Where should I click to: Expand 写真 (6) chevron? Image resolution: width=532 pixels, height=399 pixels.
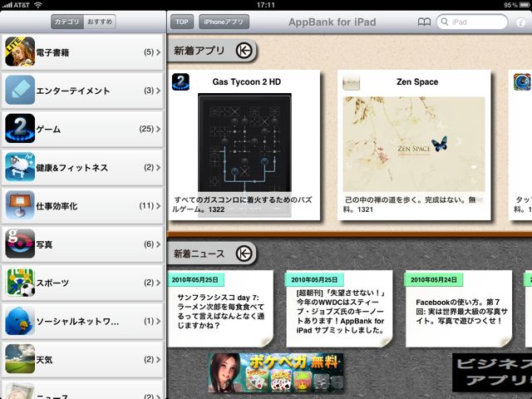[159, 244]
